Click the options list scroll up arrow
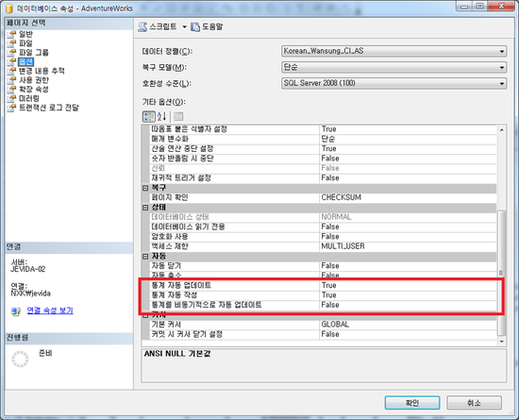519x420 pixels. (502, 129)
